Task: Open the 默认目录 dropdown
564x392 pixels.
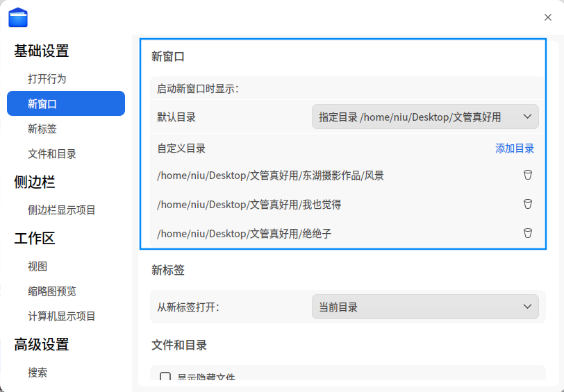Action: click(424, 117)
